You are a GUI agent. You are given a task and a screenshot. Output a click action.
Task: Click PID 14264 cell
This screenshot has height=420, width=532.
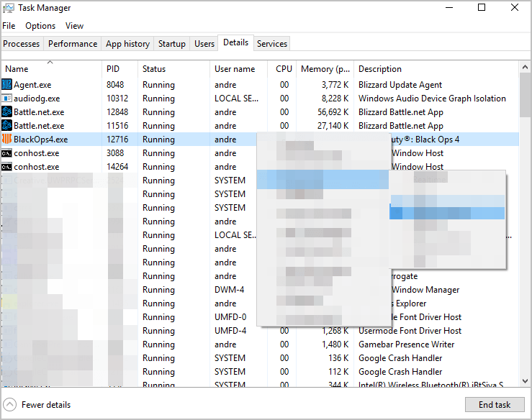(117, 167)
